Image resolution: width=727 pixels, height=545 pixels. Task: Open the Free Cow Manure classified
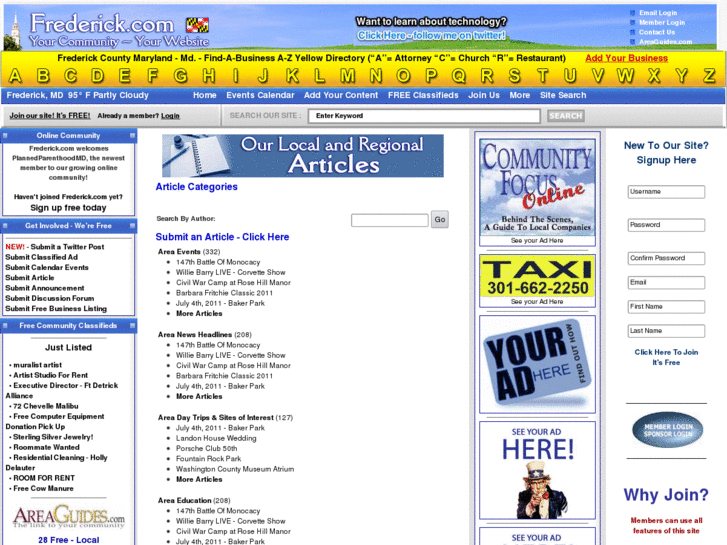pyautogui.click(x=43, y=488)
